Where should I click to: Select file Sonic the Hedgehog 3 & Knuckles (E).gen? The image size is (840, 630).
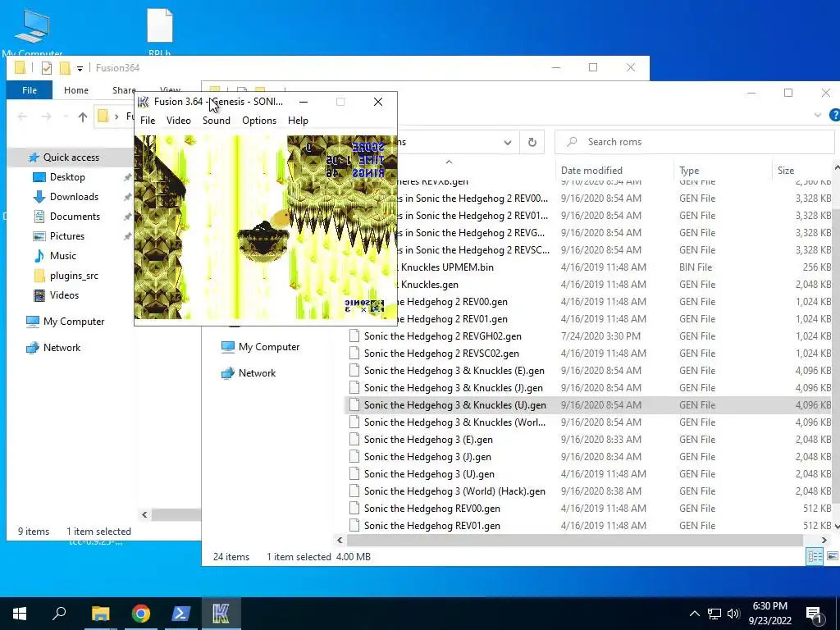pos(454,371)
